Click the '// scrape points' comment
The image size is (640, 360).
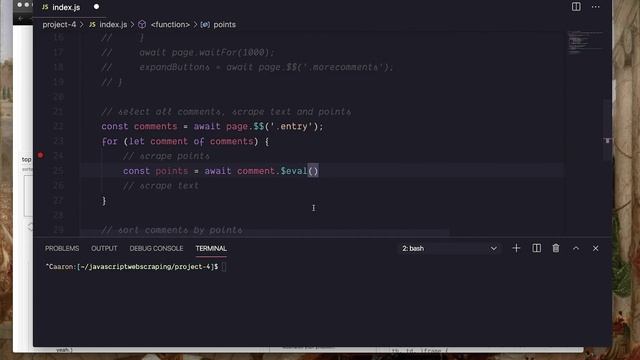166,156
